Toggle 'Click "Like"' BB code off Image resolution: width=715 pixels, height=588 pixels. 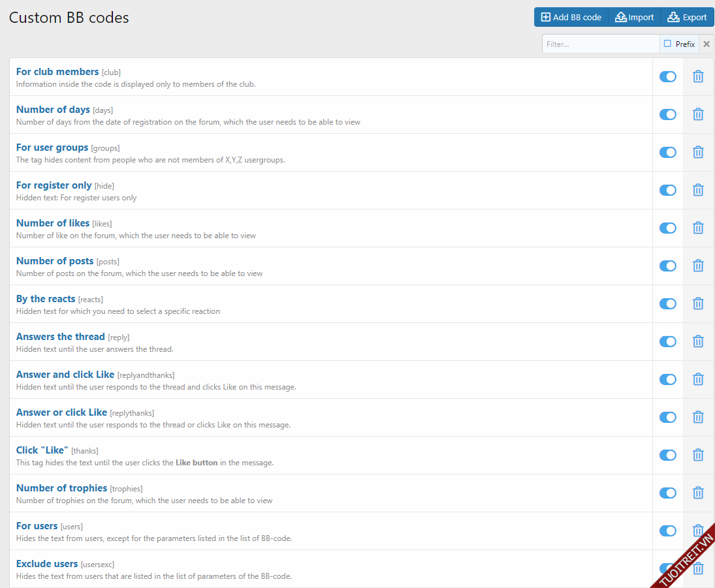[667, 455]
